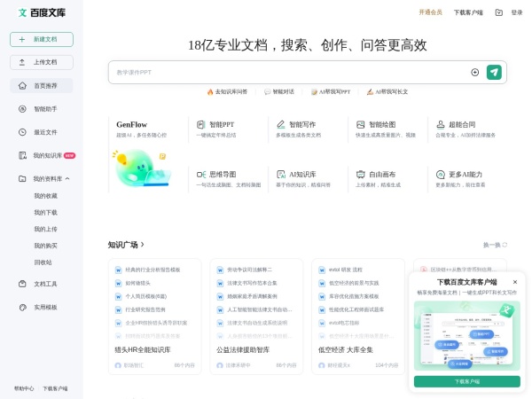Click the top-bar 下载客户端 link
Image resolution: width=532 pixels, height=399 pixels.
[468, 12]
